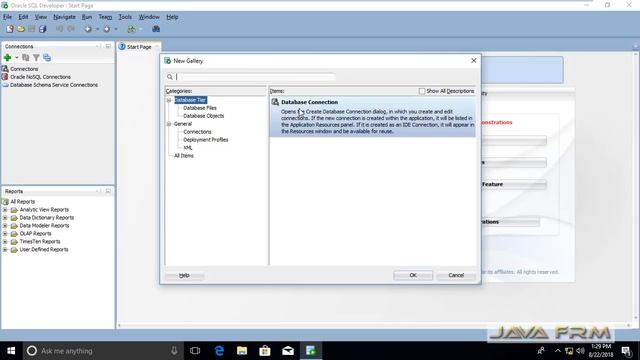This screenshot has height=360, width=640.
Task: Click the green plus New Connection icon
Action: pyautogui.click(x=7, y=58)
